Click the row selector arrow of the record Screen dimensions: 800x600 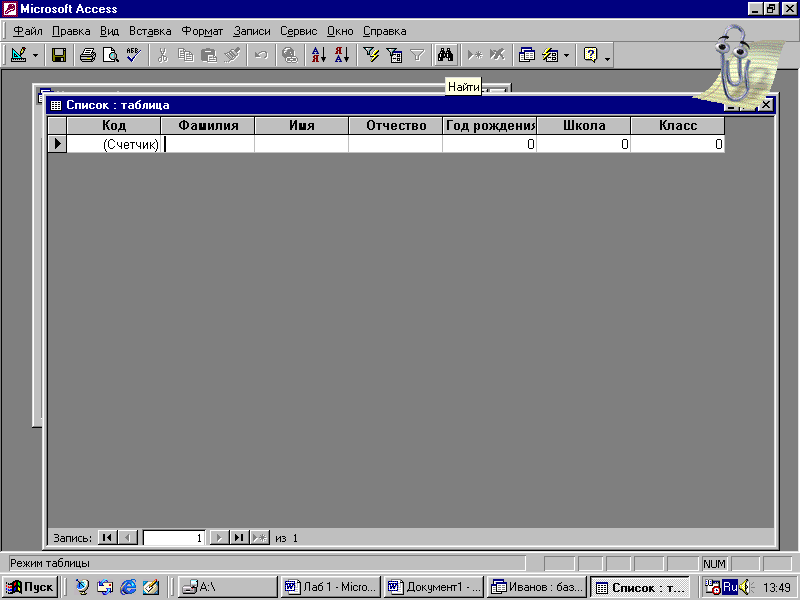(x=57, y=144)
